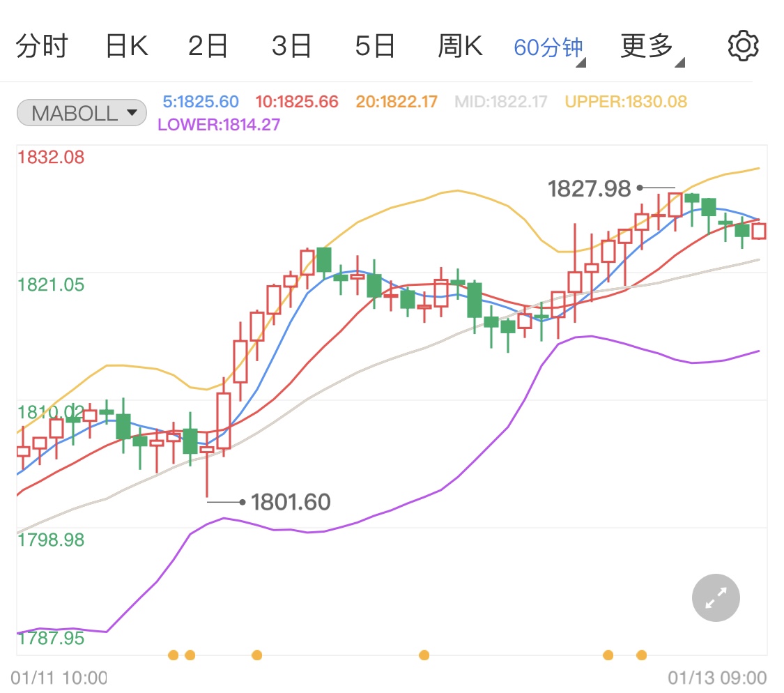
Task: Click the 5:1825.60 moving average legend
Action: tap(201, 102)
